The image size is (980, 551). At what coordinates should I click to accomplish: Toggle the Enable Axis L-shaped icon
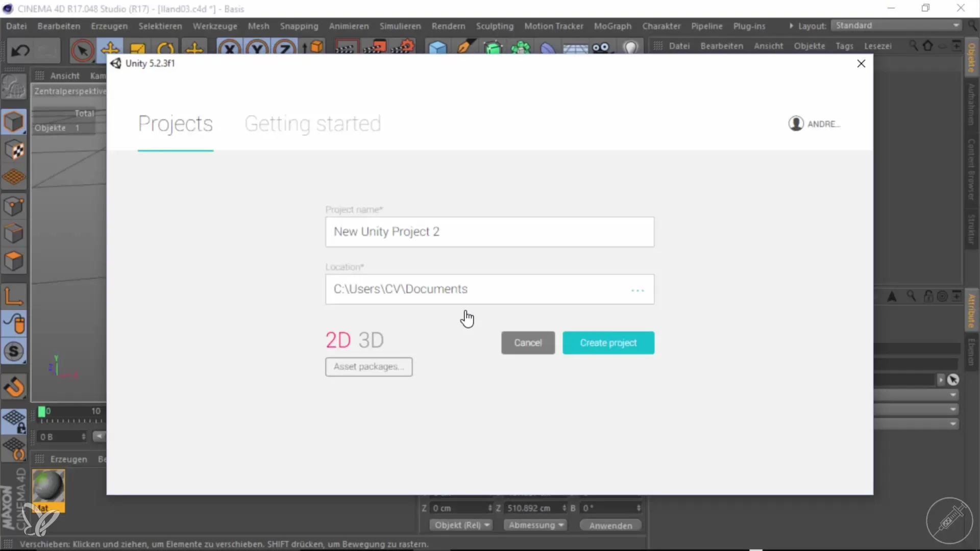coord(14,296)
